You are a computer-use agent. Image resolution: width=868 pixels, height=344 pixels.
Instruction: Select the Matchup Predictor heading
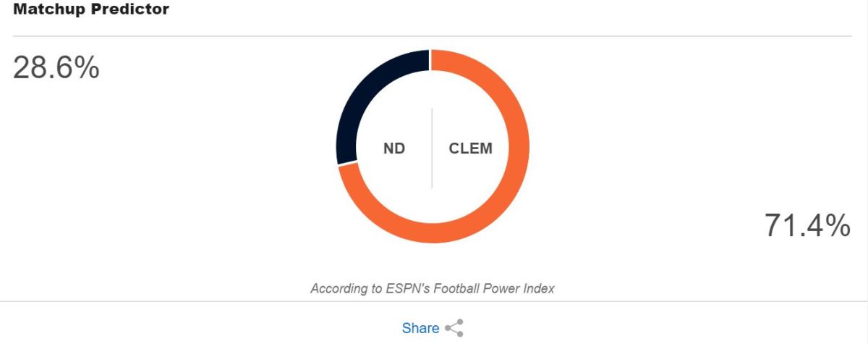click(x=91, y=10)
